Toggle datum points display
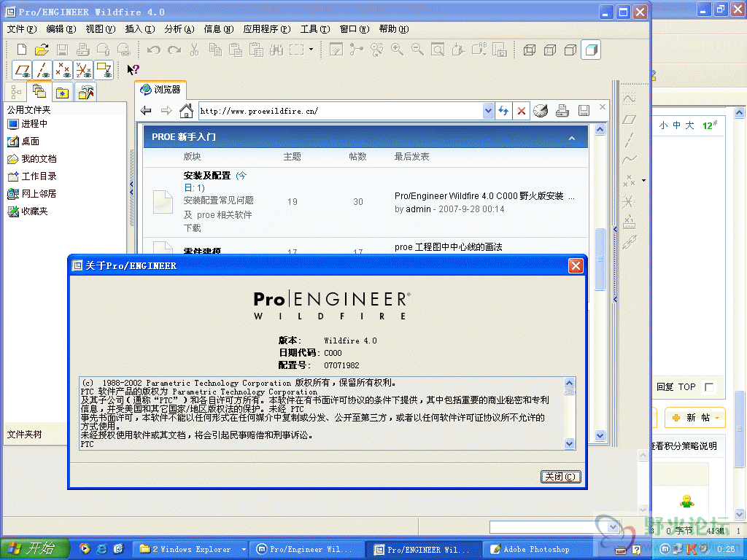 (63, 70)
